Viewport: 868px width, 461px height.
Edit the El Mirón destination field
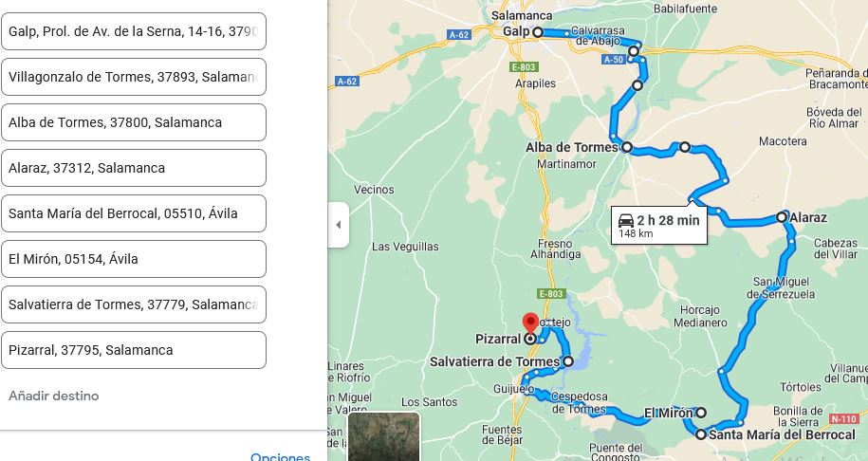coord(134,259)
